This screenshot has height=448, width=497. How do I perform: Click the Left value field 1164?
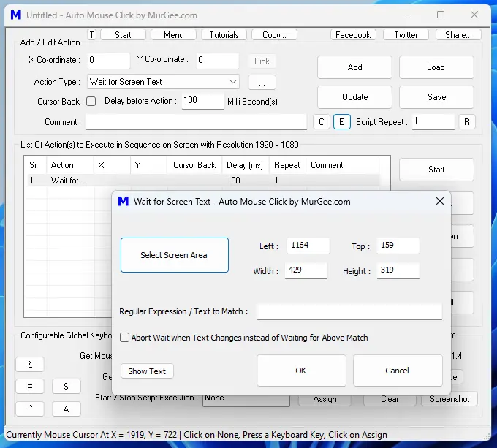(308, 246)
